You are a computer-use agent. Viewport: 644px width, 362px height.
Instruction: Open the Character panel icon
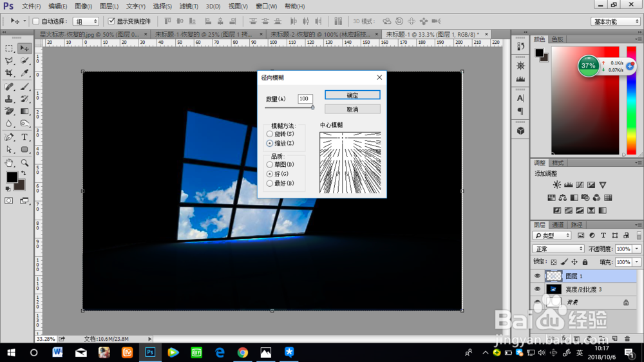point(520,98)
